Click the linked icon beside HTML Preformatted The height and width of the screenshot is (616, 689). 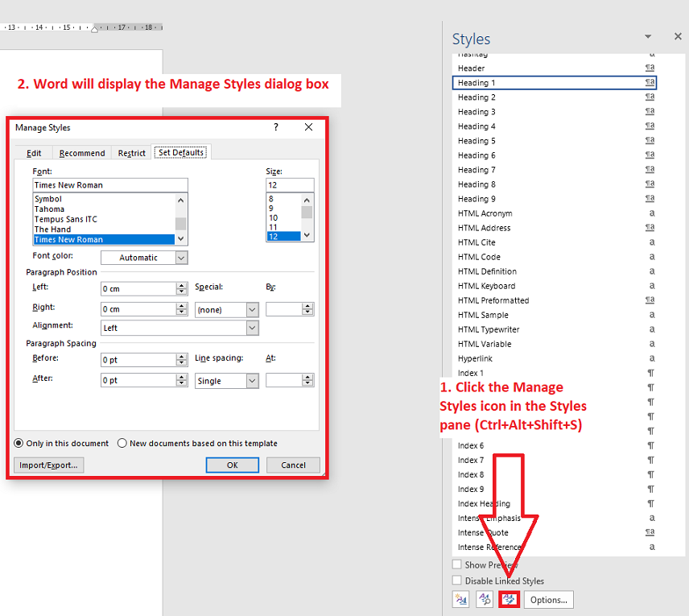[x=650, y=300]
